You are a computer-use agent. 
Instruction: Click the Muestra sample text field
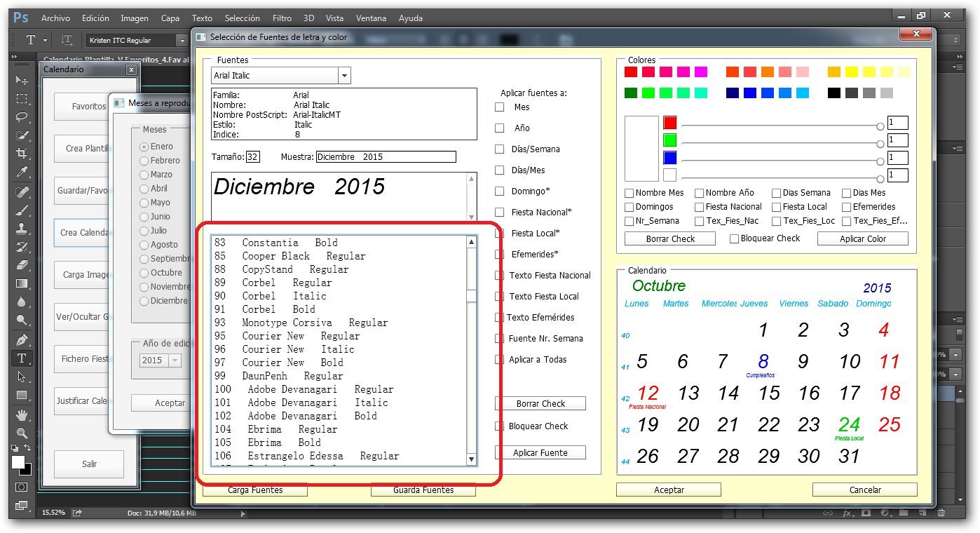pyautogui.click(x=386, y=156)
